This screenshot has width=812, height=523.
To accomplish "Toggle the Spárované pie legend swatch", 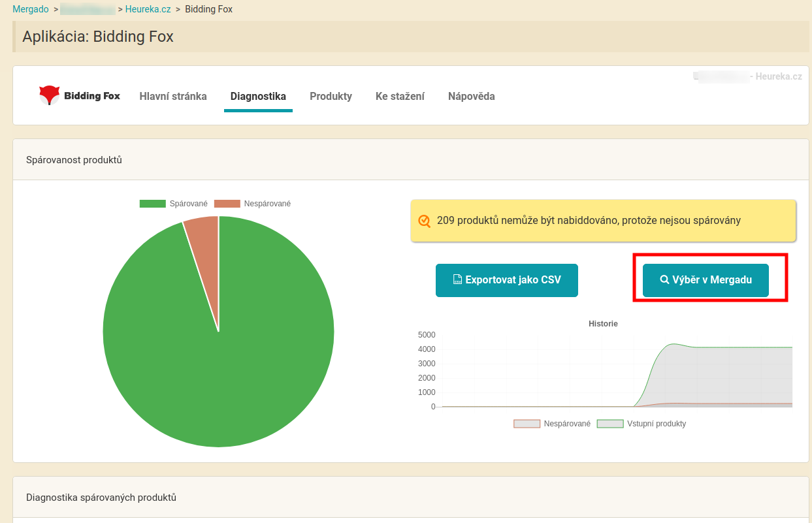I will click(x=153, y=204).
